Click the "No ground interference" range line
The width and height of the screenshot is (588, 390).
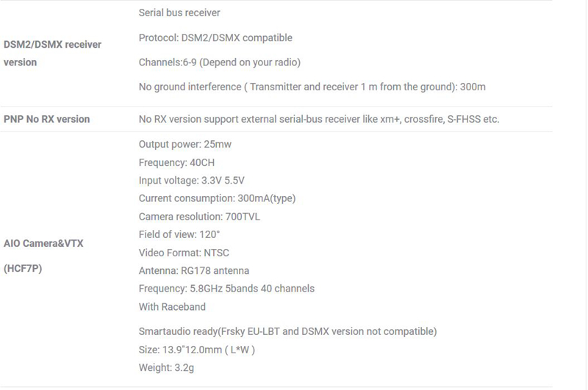312,87
